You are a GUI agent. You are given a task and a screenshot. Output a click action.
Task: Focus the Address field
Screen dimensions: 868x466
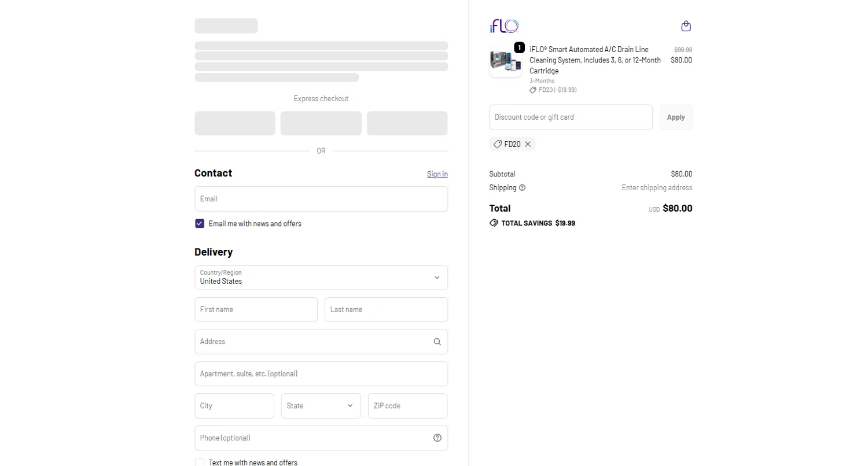[321, 342]
